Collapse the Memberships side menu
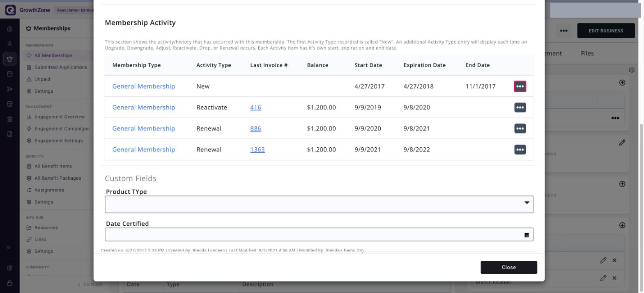The width and height of the screenshot is (644, 293). pyautogui.click(x=90, y=284)
